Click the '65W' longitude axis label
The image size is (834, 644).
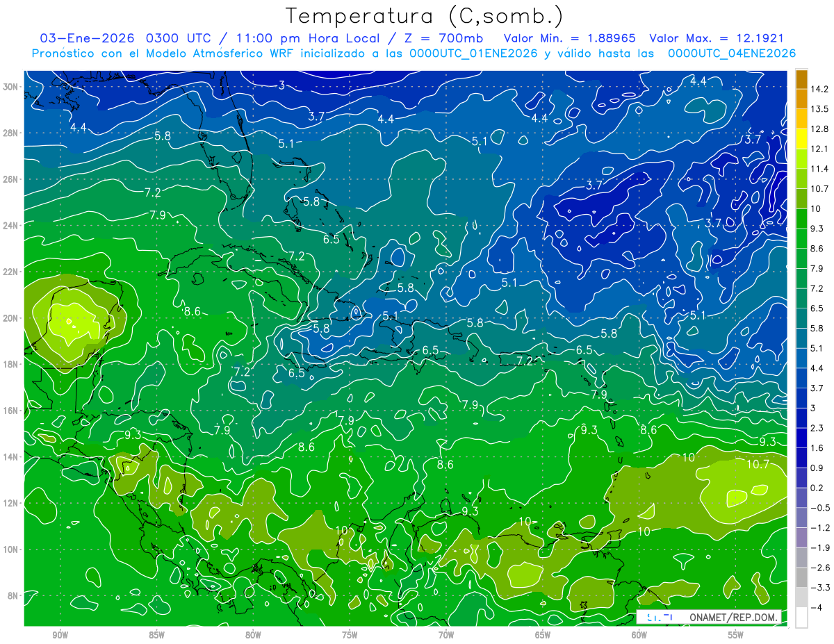point(543,636)
